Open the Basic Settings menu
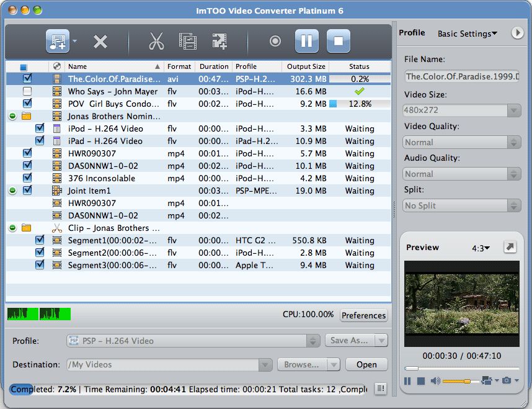Image resolution: width=532 pixels, height=409 pixels. tap(467, 34)
